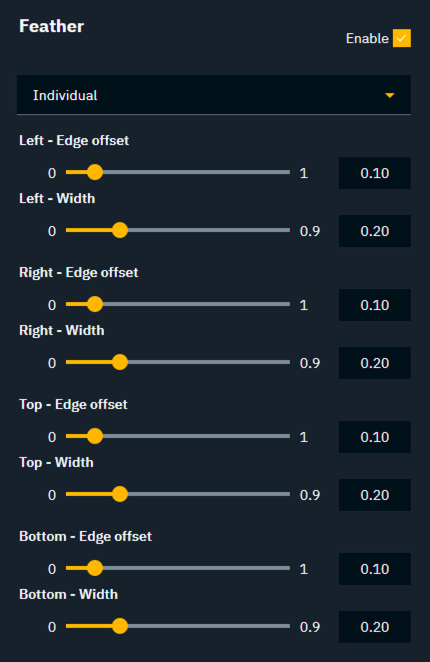Click the Left - Edge offset slider handle
Screen dimensions: 430x662
[95, 172]
